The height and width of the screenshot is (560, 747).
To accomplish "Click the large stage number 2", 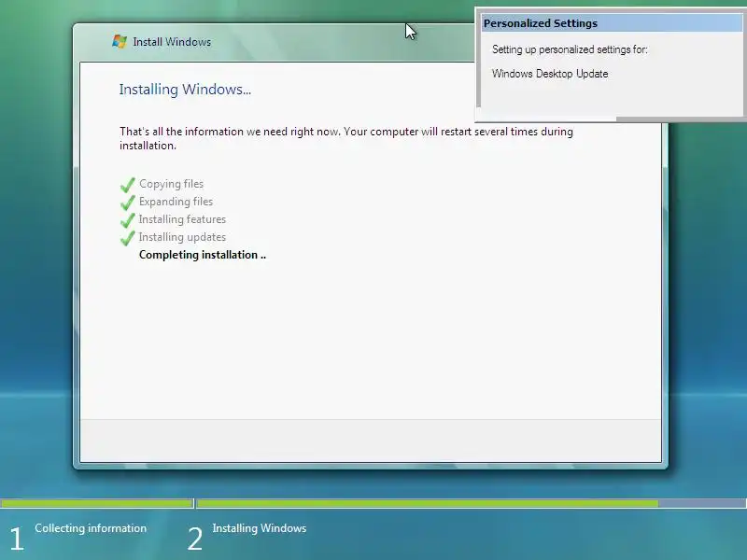I will point(195,539).
